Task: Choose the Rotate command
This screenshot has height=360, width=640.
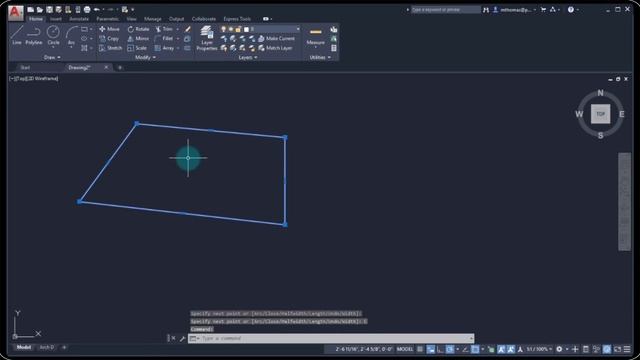Action: tap(138, 29)
